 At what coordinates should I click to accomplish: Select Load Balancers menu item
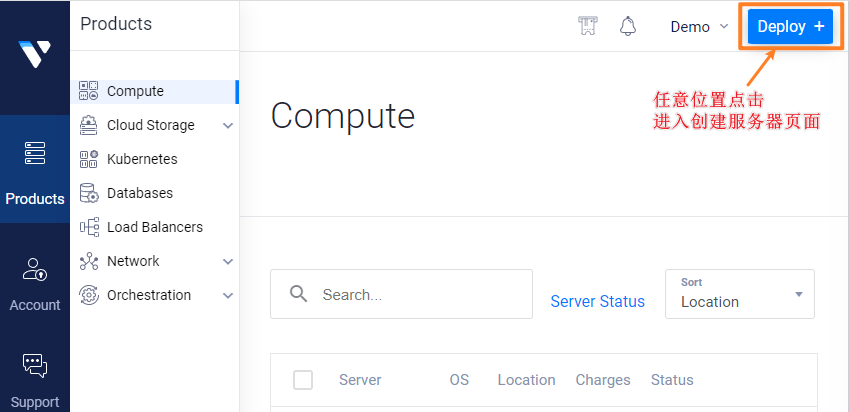pos(155,227)
